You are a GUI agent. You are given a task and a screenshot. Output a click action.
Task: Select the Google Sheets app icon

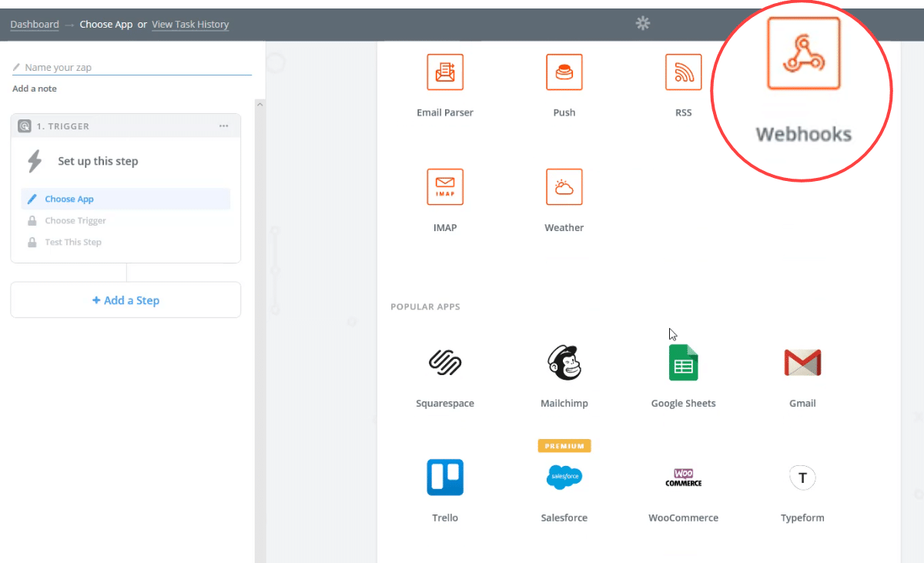pos(683,362)
